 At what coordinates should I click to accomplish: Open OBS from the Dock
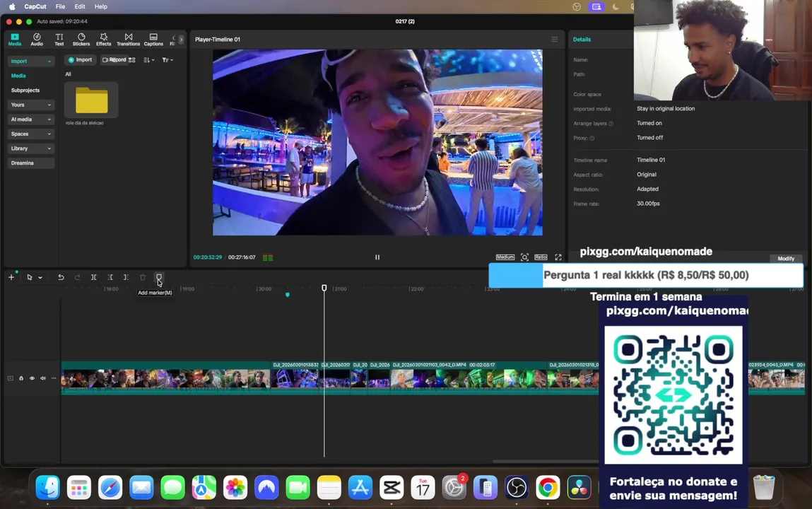[517, 488]
